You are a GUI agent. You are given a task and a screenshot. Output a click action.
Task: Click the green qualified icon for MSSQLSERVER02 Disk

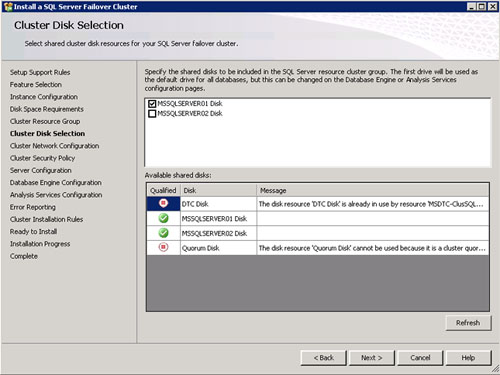pos(163,233)
